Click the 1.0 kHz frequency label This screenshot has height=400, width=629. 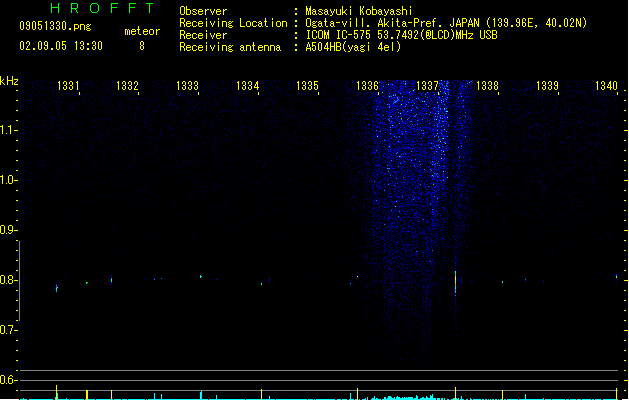click(x=7, y=180)
